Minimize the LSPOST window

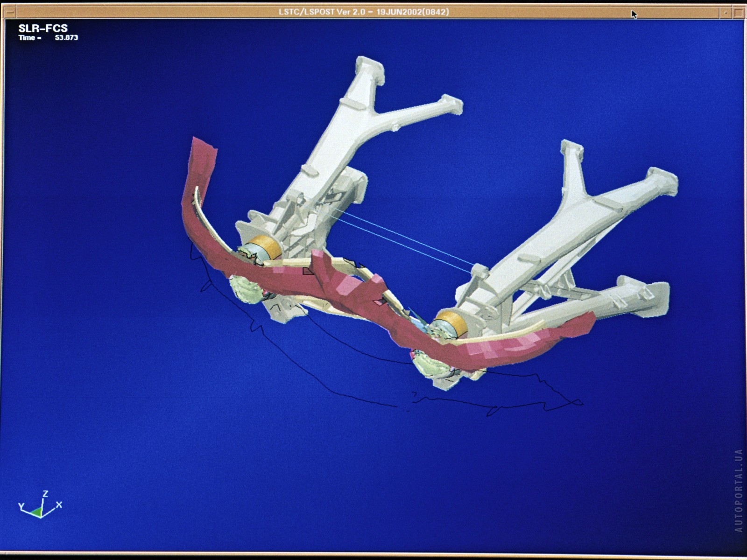[726, 13]
